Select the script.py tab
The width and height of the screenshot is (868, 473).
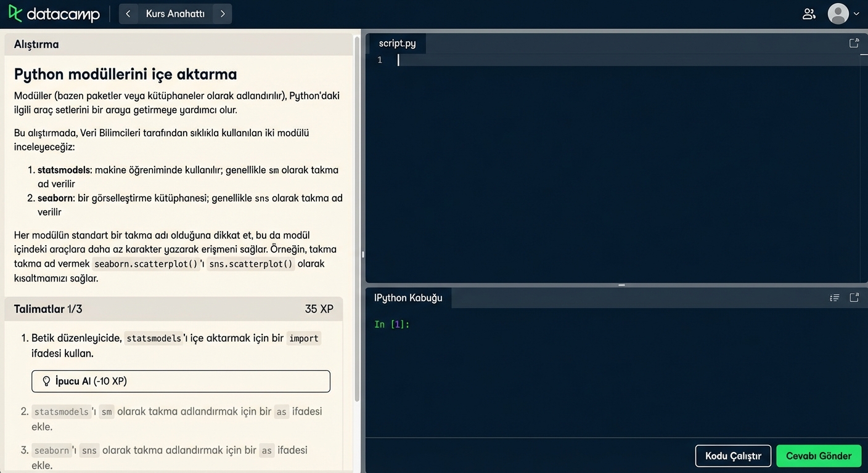pos(397,43)
